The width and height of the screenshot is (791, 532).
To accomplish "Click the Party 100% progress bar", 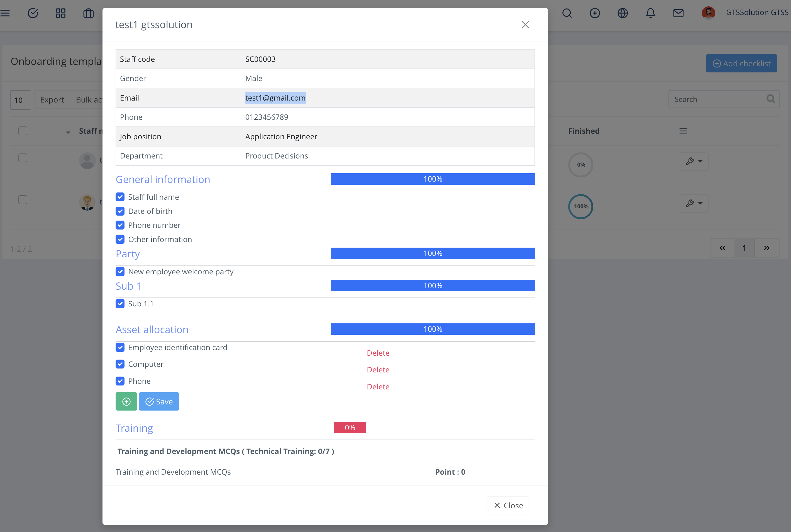I will pos(433,253).
